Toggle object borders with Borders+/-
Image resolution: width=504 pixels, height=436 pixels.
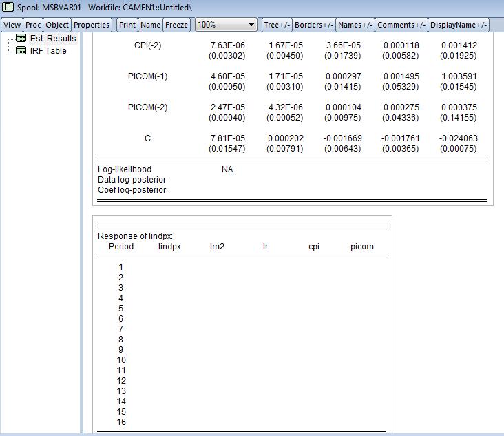point(313,25)
